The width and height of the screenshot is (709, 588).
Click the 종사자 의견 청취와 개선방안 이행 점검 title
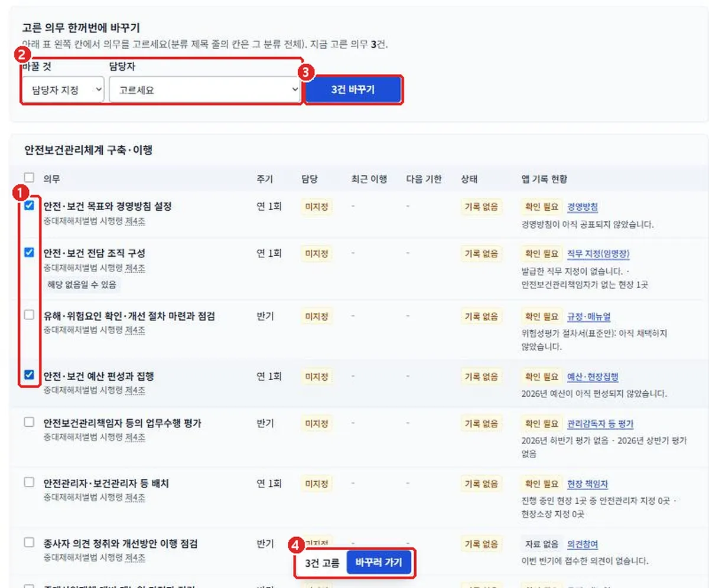click(121, 543)
